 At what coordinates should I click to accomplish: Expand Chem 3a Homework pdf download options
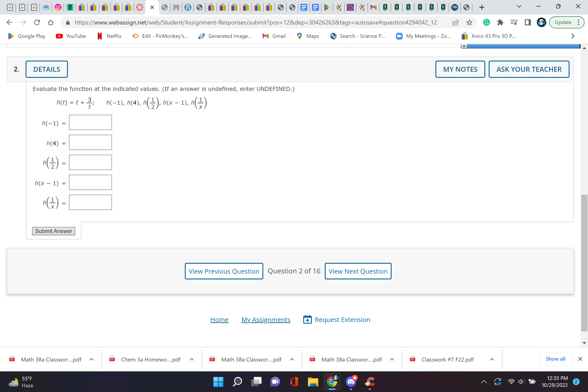point(192,359)
